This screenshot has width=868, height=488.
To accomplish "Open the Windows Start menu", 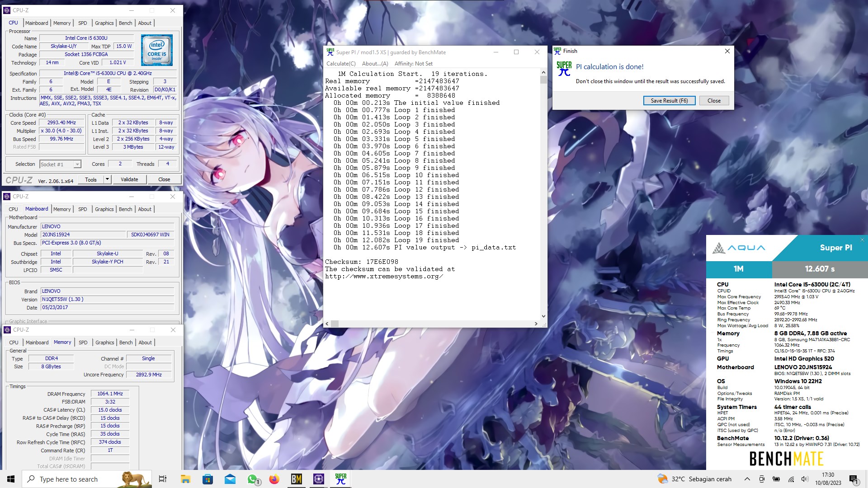I will point(11,479).
